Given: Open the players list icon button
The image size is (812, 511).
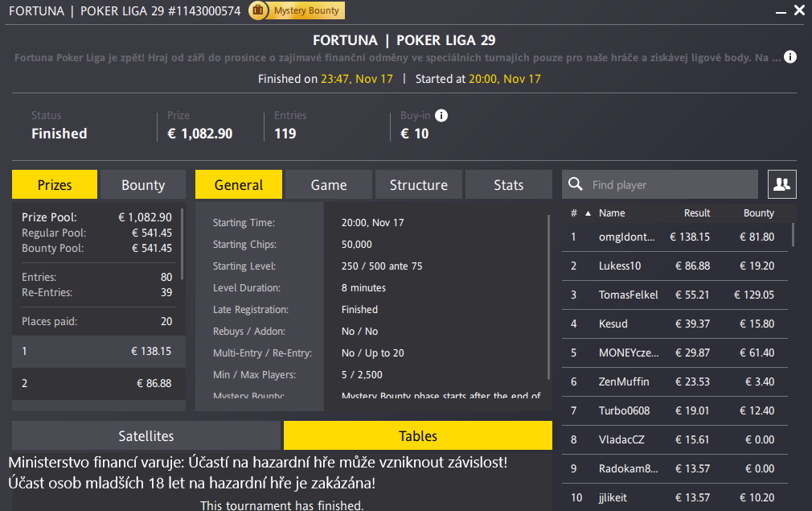Looking at the screenshot, I should pyautogui.click(x=782, y=184).
